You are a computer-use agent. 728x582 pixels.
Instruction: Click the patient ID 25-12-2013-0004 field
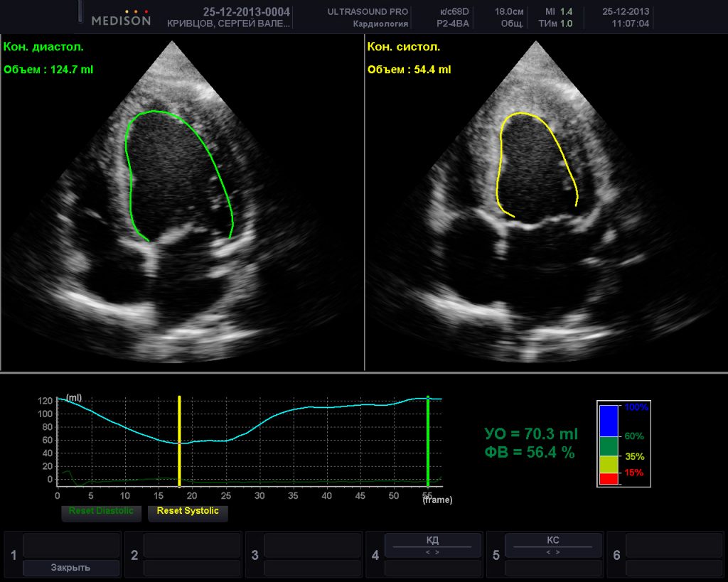(x=246, y=12)
